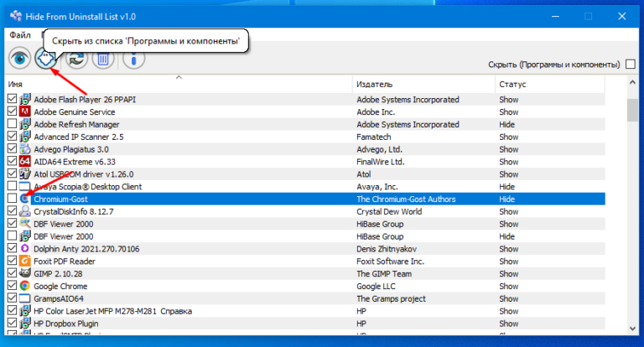Select the Dolphin Anty 2021.270.70106 row
Screen dimensions: 644x347
click(306, 249)
